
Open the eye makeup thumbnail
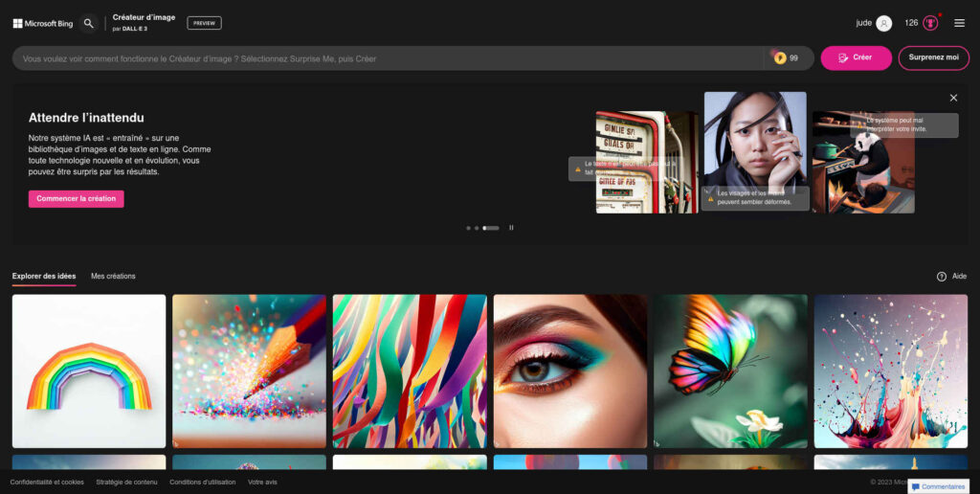point(570,371)
